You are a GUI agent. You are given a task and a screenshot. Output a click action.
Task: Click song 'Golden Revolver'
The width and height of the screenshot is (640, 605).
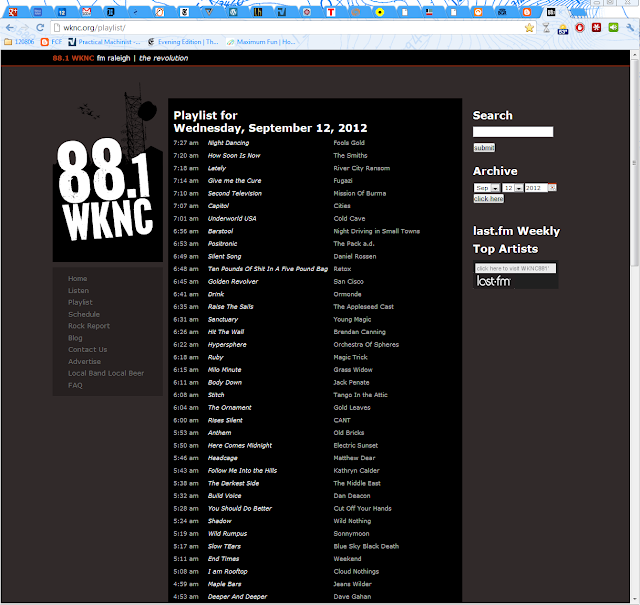pos(233,282)
